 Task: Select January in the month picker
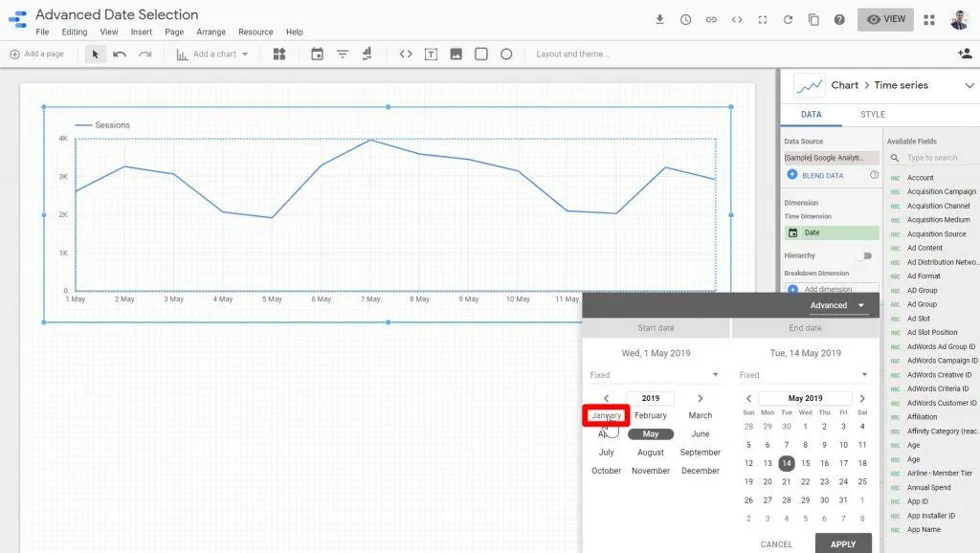coord(606,415)
